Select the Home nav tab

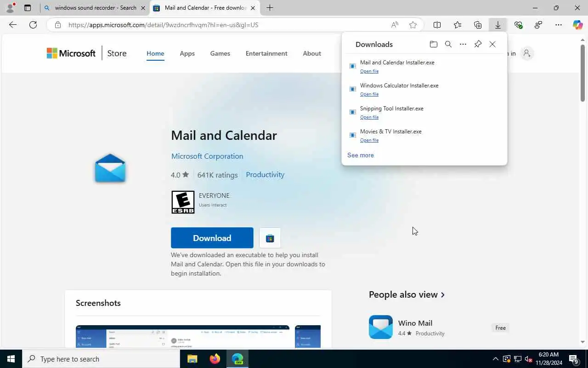coord(155,53)
